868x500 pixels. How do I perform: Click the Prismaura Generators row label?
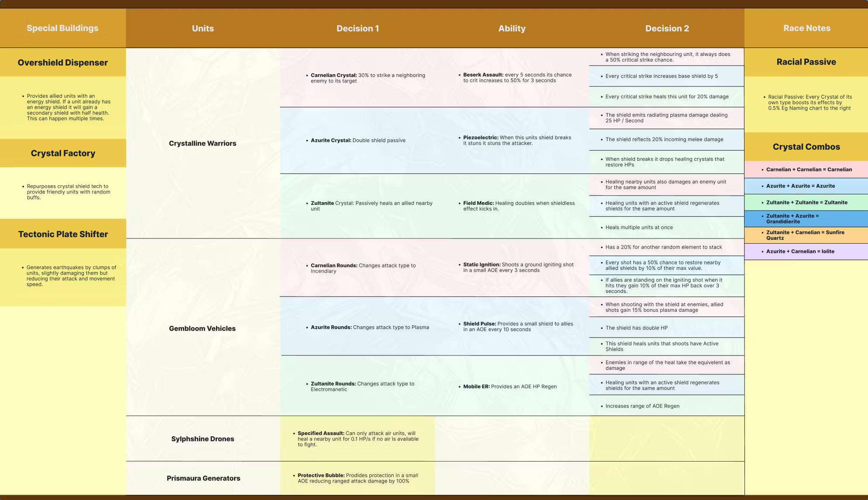click(203, 478)
